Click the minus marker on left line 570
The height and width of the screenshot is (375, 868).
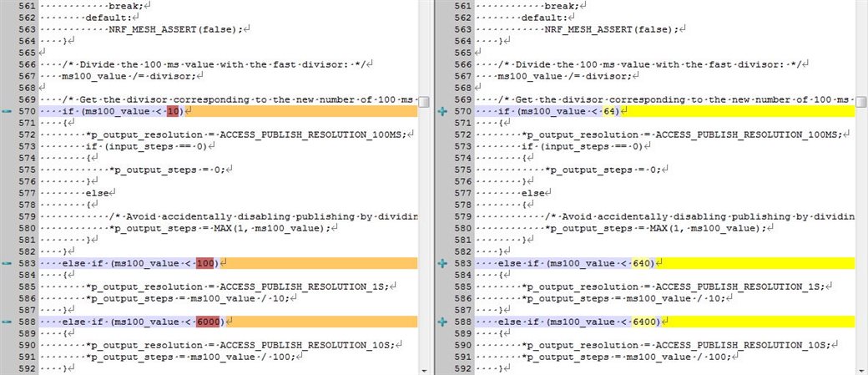6,111
